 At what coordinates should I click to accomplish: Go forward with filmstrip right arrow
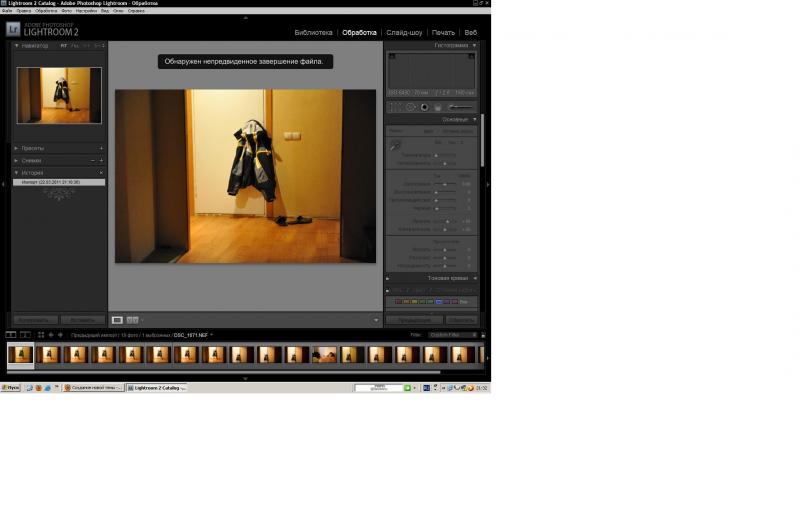point(60,335)
